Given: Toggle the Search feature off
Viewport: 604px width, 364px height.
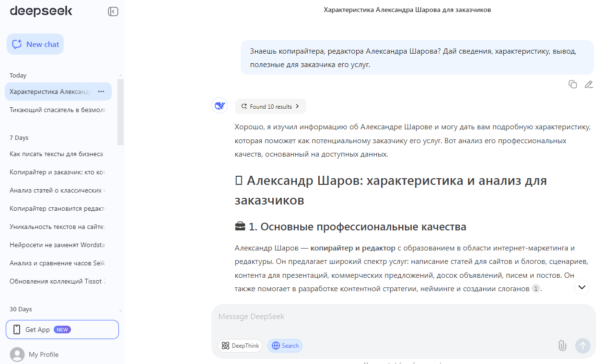Looking at the screenshot, I should point(285,345).
